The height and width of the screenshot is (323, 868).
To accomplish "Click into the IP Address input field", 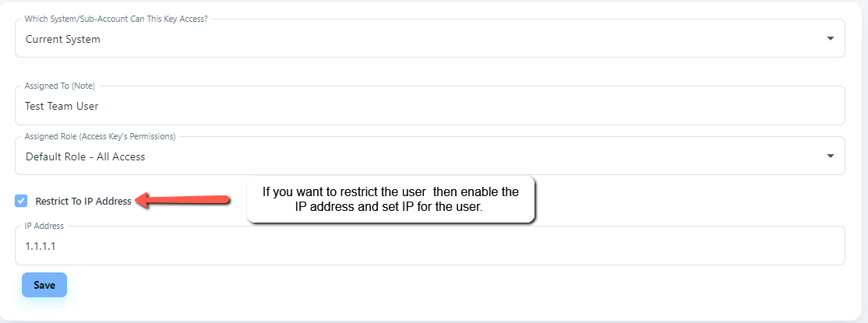I will click(429, 246).
